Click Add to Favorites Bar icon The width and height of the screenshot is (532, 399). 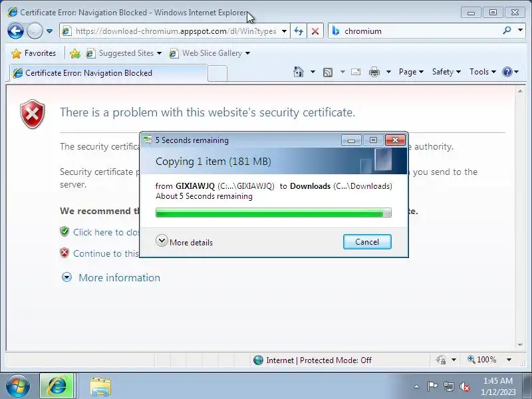click(x=75, y=53)
